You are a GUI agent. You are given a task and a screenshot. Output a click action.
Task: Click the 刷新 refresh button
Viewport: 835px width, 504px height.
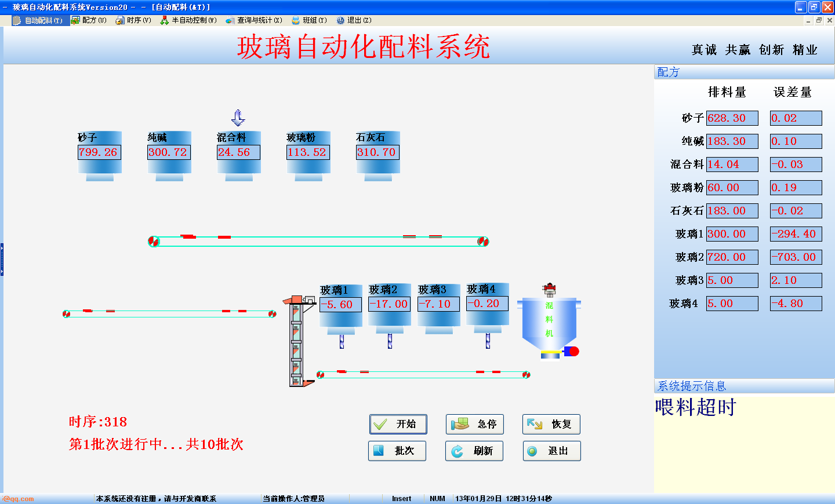pos(474,451)
